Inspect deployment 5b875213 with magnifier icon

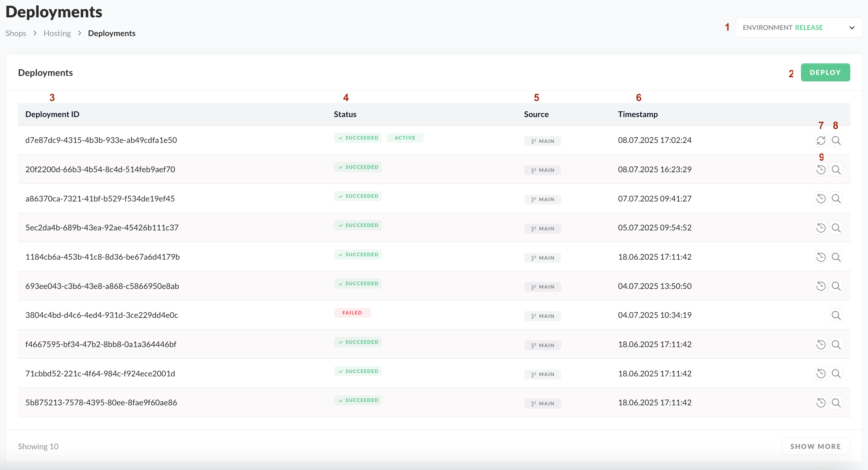[x=836, y=403]
